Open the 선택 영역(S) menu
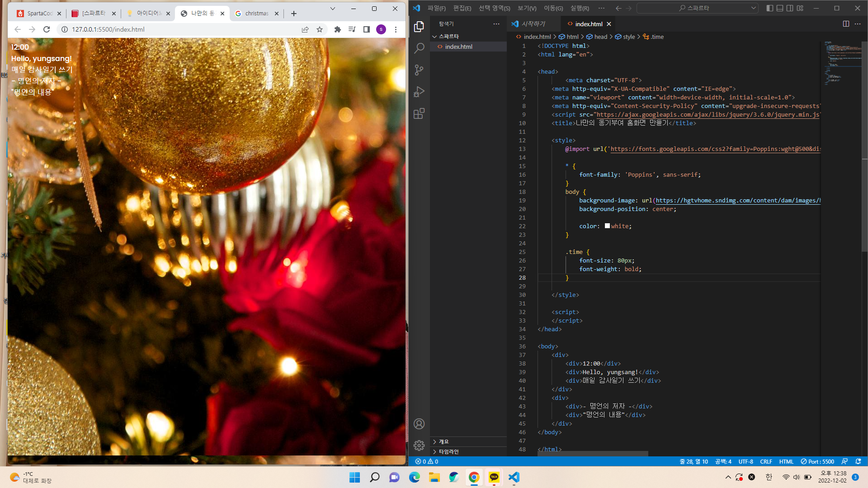 point(494,8)
